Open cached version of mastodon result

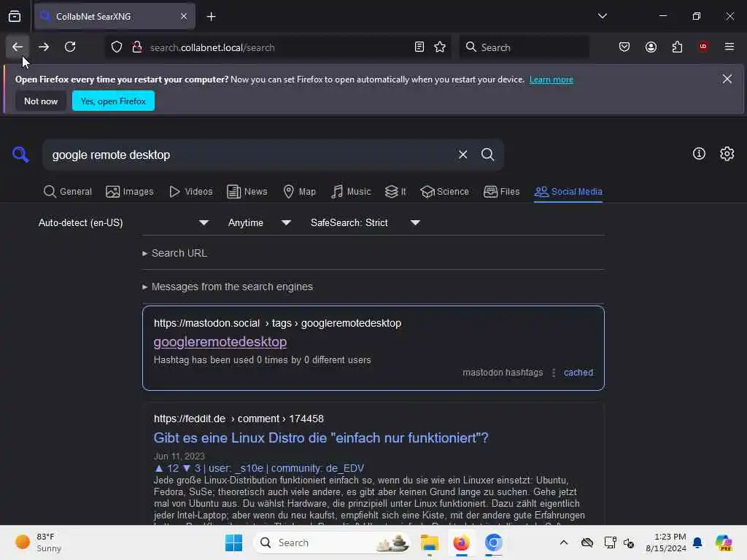click(x=578, y=373)
